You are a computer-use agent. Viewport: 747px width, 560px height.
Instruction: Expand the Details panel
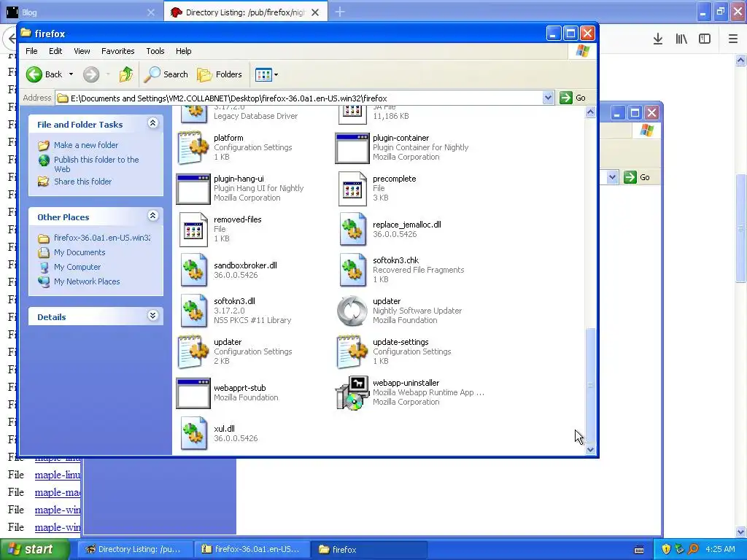152,316
